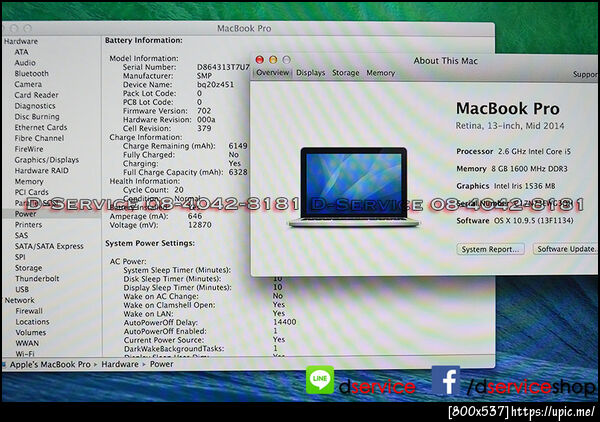Select Wi-Fi in the sidebar
The height and width of the screenshot is (422, 600).
25,354
